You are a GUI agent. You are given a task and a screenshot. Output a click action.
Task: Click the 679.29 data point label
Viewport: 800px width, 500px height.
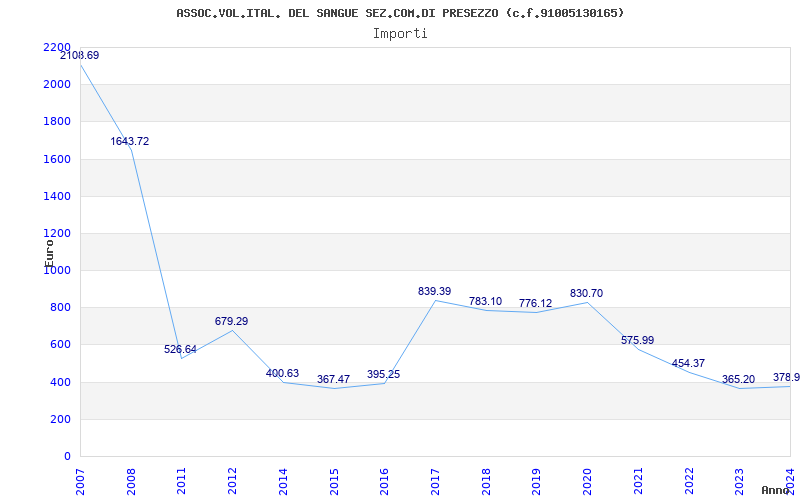pyautogui.click(x=232, y=321)
